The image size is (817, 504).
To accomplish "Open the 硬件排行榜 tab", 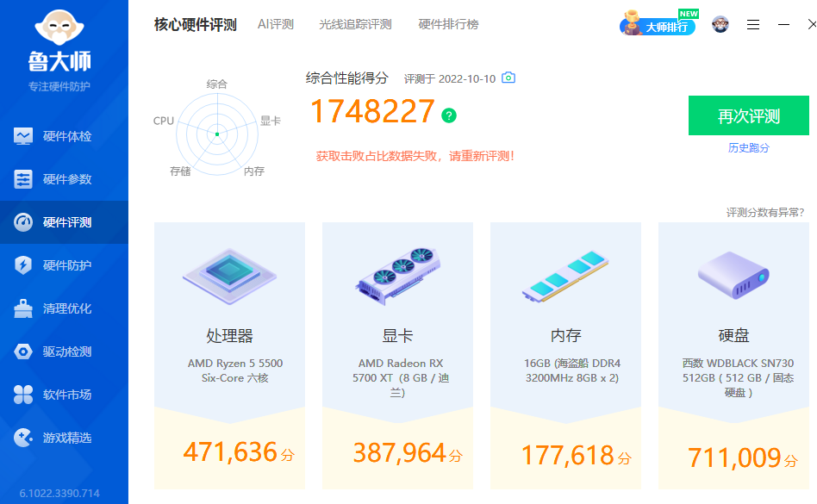I will 448,24.
